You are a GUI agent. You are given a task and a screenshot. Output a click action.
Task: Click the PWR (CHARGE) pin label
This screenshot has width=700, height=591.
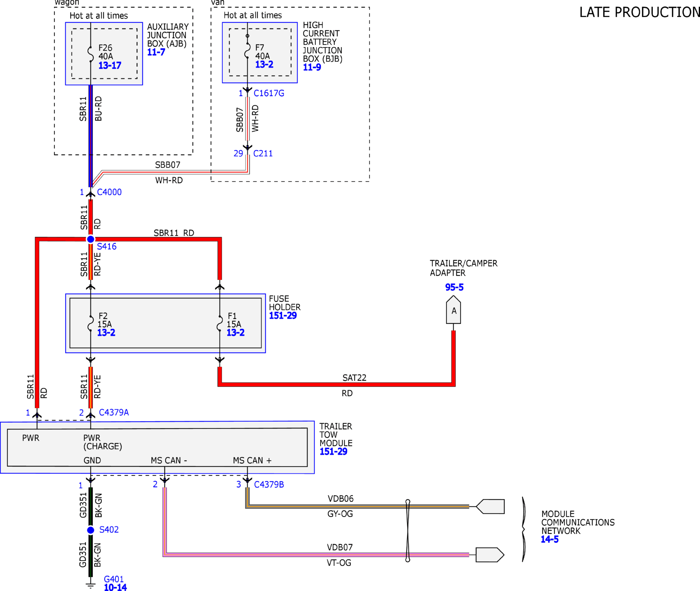point(103,442)
